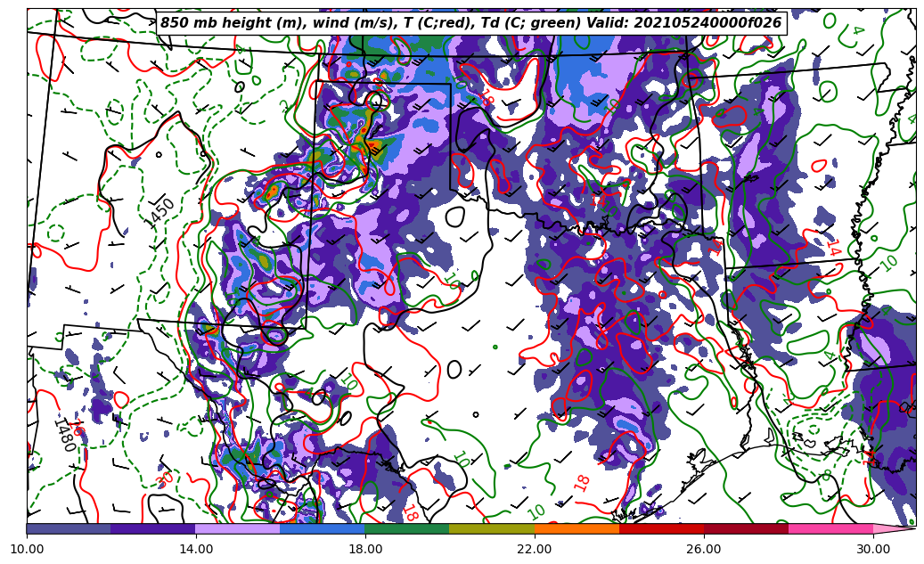Click the 30.00 colorbar tick label

tap(873, 549)
